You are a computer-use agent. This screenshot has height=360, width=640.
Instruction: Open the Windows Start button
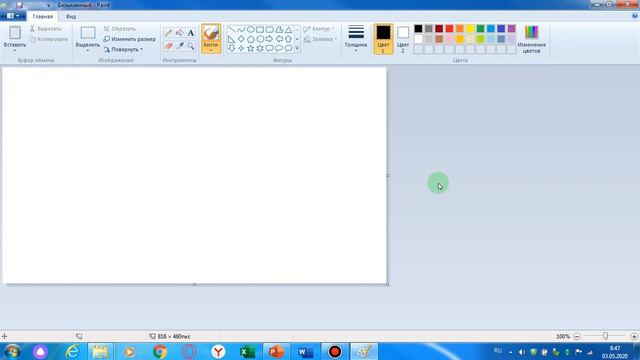coord(12,351)
